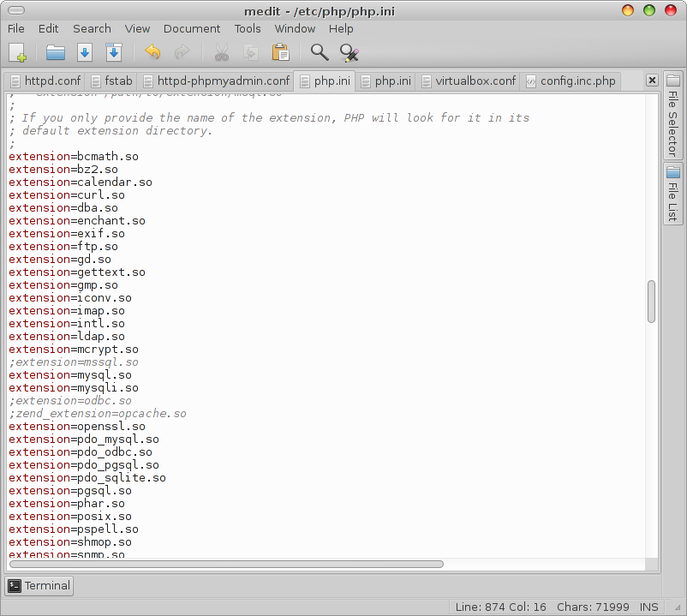Click the Open File folder icon
The image size is (687, 616).
tap(56, 53)
